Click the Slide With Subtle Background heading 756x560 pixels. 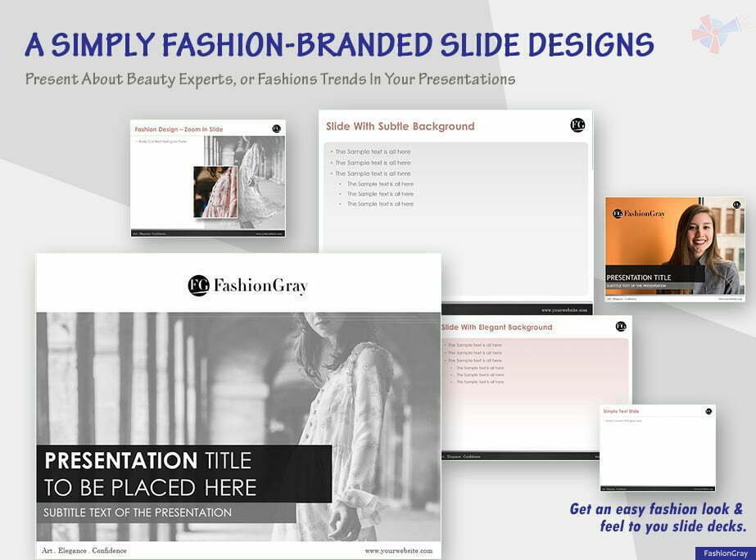click(401, 126)
